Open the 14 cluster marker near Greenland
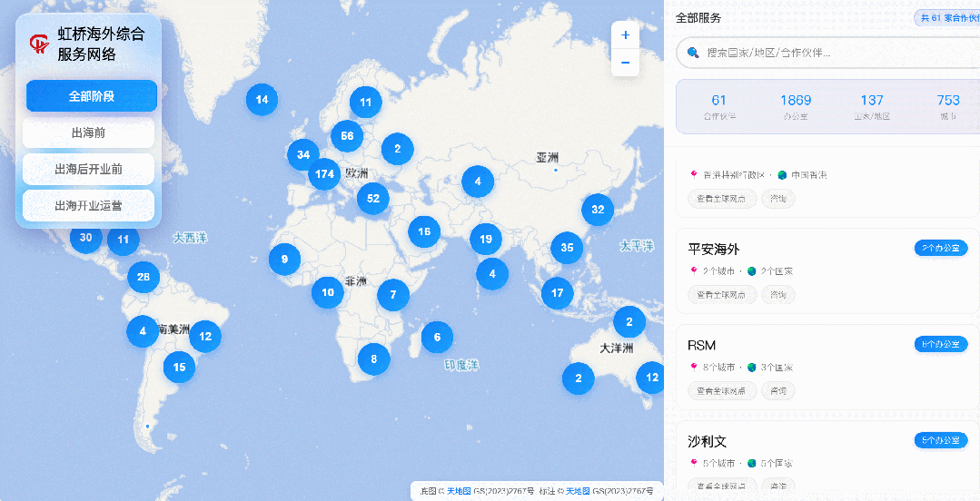The height and width of the screenshot is (501, 980). click(262, 100)
